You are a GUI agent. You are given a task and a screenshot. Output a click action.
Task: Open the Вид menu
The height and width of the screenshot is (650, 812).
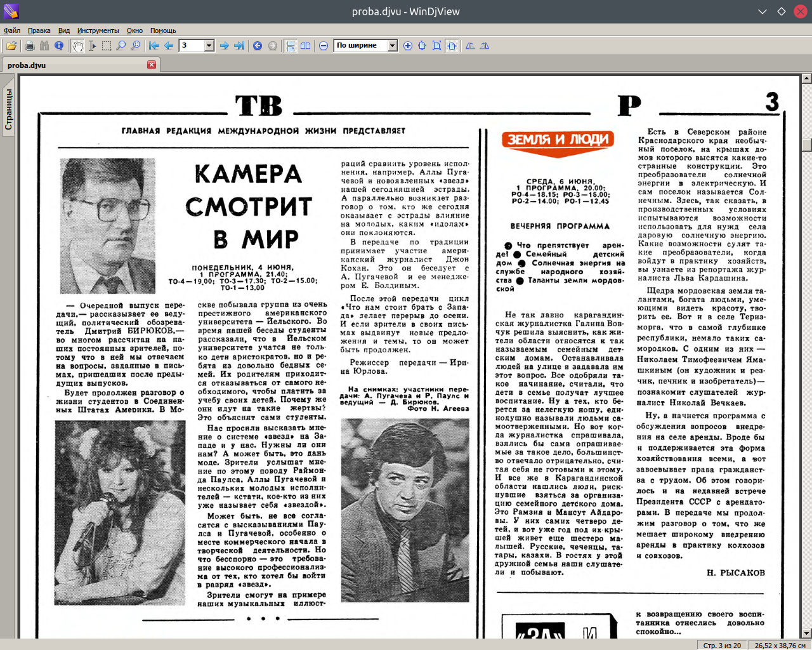[64, 30]
